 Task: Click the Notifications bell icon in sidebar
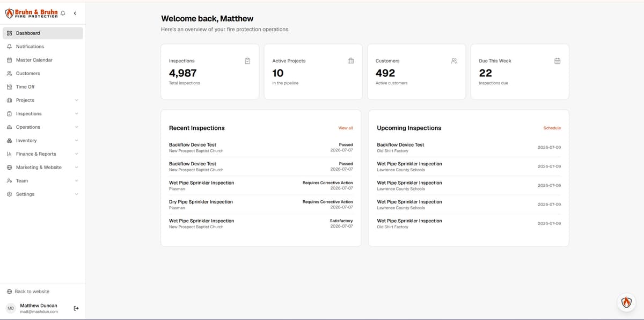coord(9,47)
